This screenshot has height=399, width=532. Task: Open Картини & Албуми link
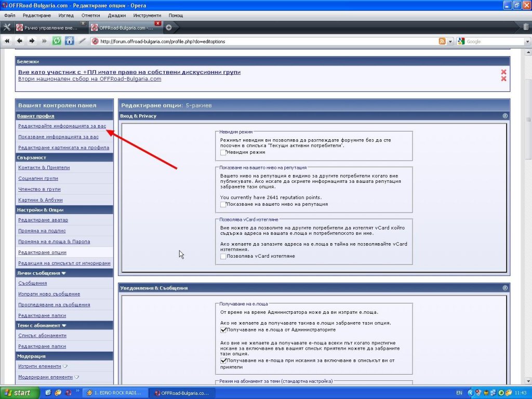pos(41,200)
